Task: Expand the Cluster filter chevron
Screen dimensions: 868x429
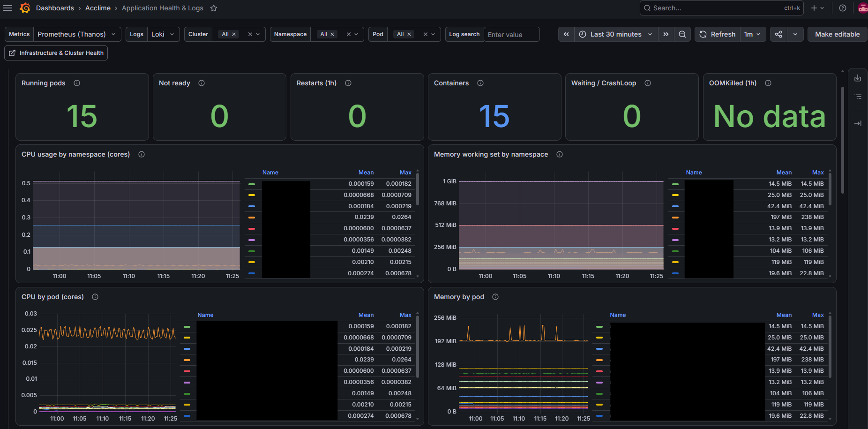Action: coord(258,34)
